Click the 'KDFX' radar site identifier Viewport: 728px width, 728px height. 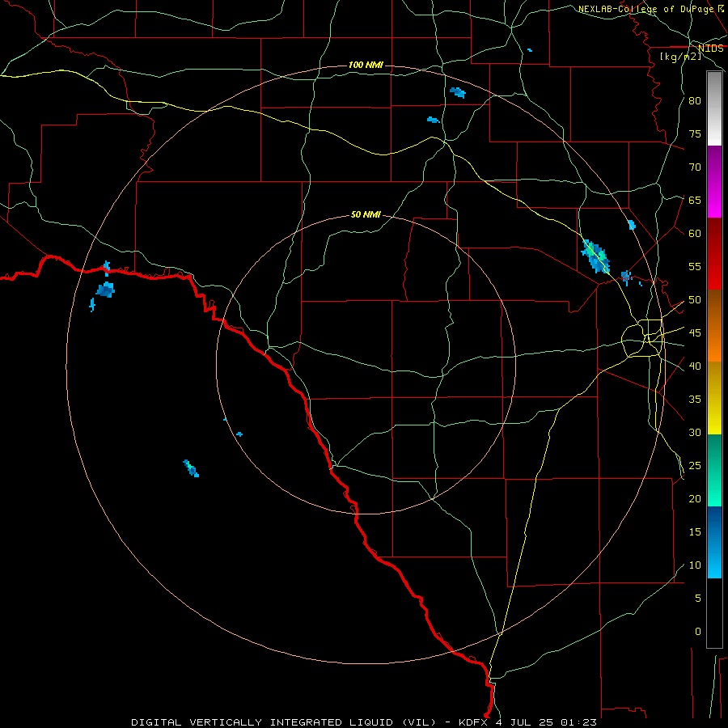click(x=475, y=722)
